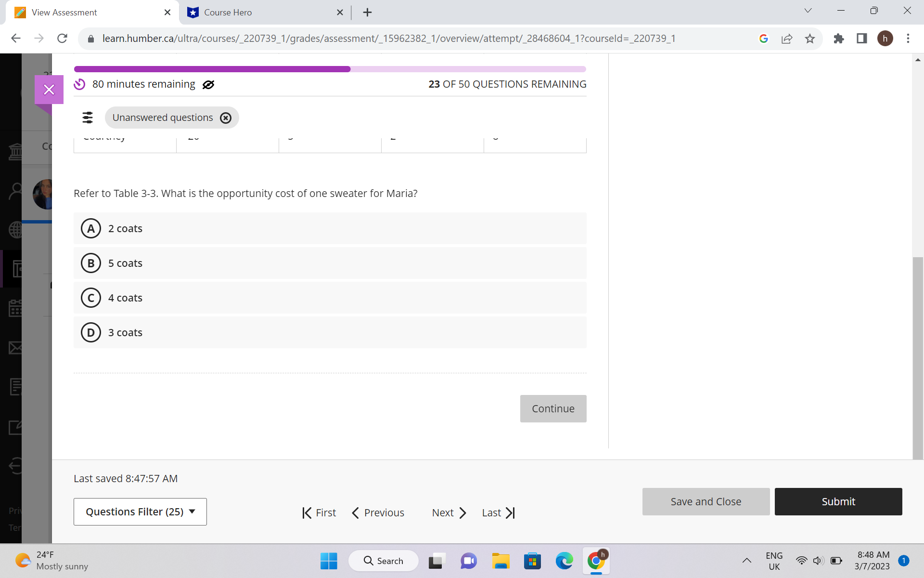Click the assessment progress bar
924x578 pixels.
click(330, 69)
